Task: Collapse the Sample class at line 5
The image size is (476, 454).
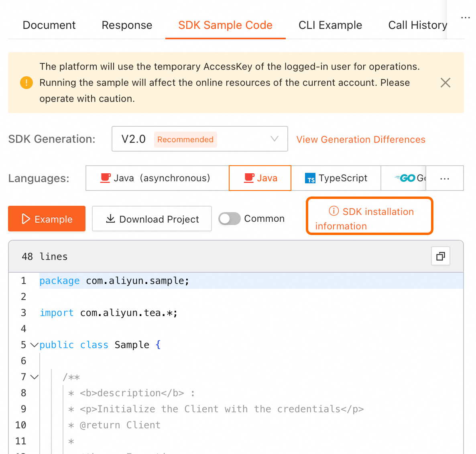Action: click(x=35, y=345)
